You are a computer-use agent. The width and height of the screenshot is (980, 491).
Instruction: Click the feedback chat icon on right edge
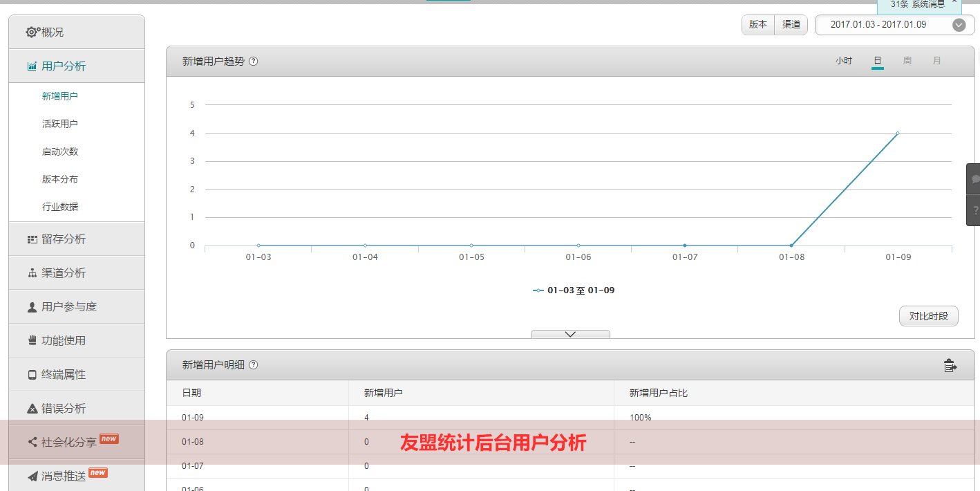click(x=974, y=180)
